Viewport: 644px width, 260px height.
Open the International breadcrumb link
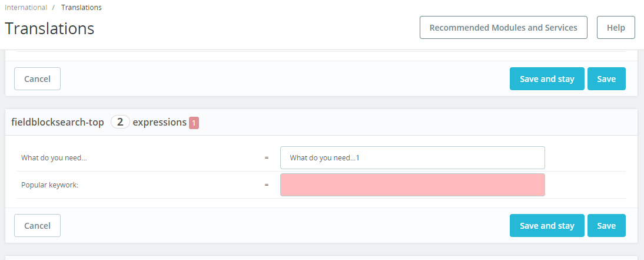(x=26, y=8)
